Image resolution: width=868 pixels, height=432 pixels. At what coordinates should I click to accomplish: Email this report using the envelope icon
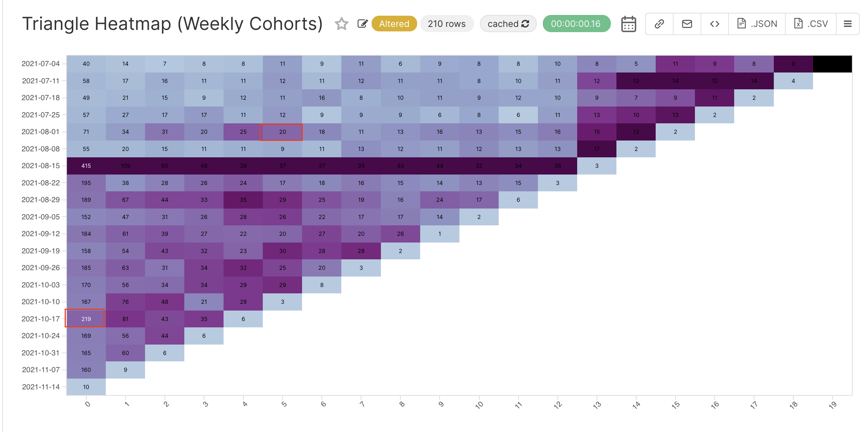686,24
